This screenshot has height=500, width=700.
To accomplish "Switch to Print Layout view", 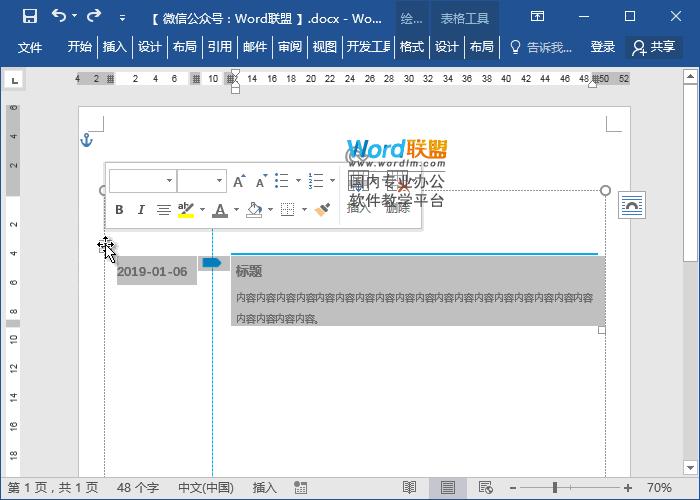I will tap(448, 488).
